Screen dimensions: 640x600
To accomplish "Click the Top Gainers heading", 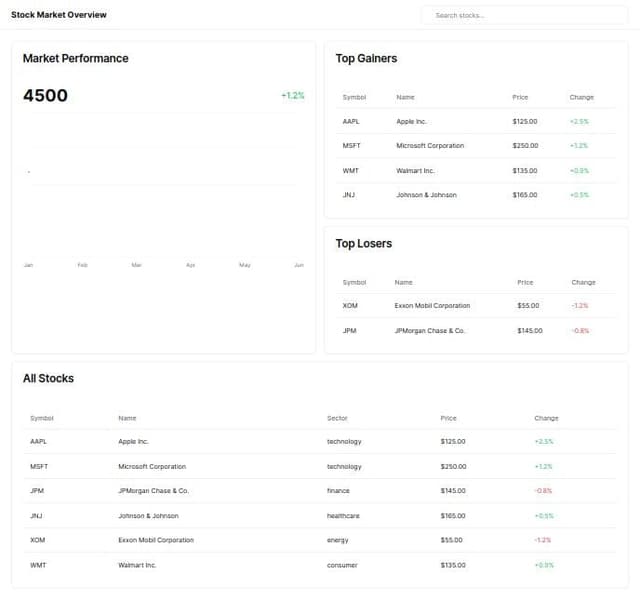I will (366, 58).
